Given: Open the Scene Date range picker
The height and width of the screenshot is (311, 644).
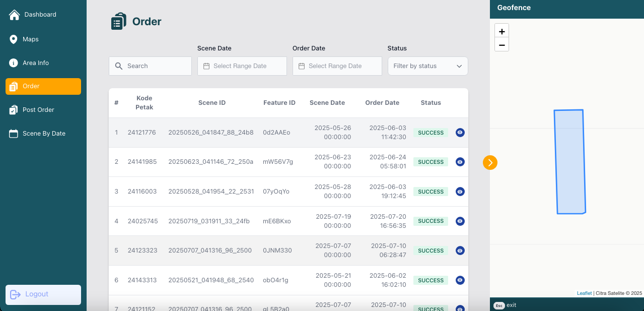Looking at the screenshot, I should [x=242, y=66].
